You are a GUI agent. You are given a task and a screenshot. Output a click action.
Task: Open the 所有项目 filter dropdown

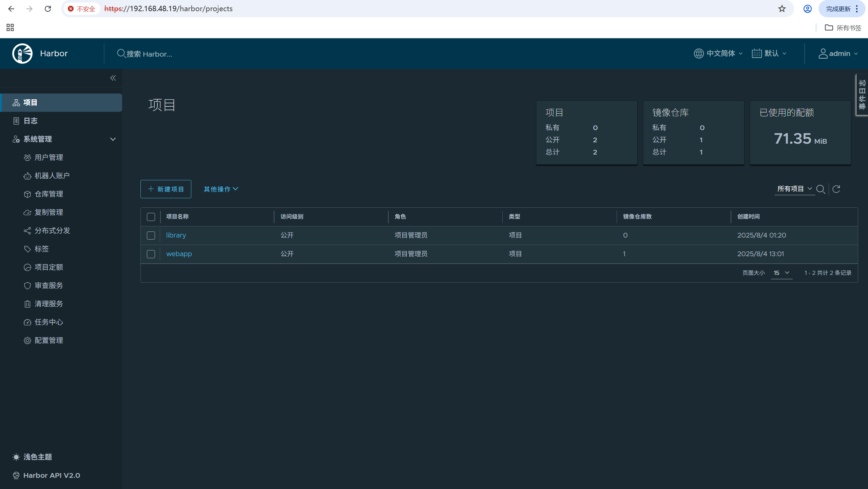click(x=795, y=189)
